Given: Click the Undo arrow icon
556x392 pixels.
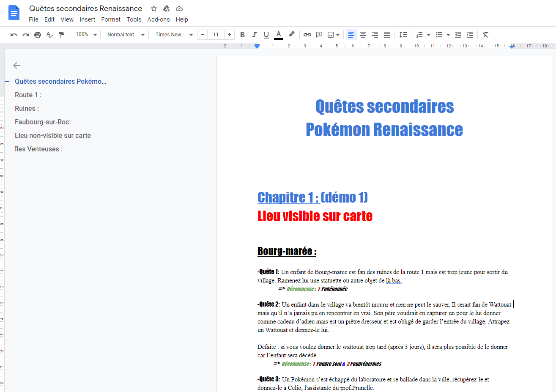Looking at the screenshot, I should [x=14, y=35].
